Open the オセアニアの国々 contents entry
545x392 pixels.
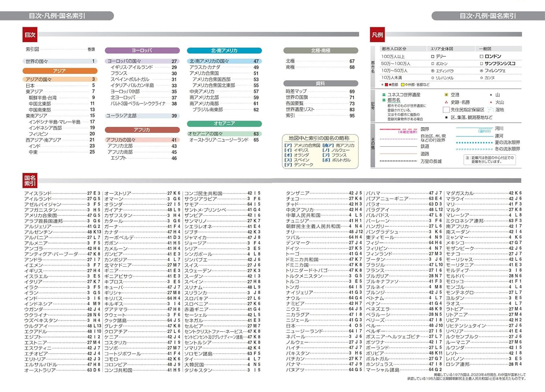click(205, 134)
